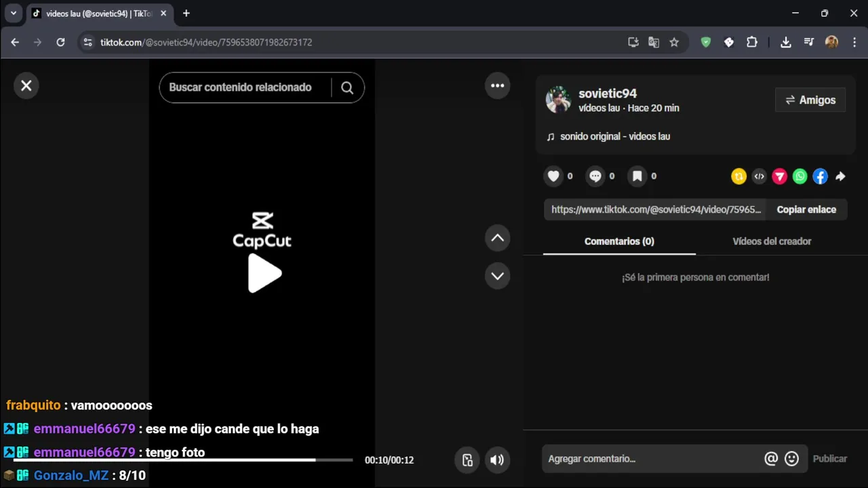View site information icon

[x=87, y=42]
